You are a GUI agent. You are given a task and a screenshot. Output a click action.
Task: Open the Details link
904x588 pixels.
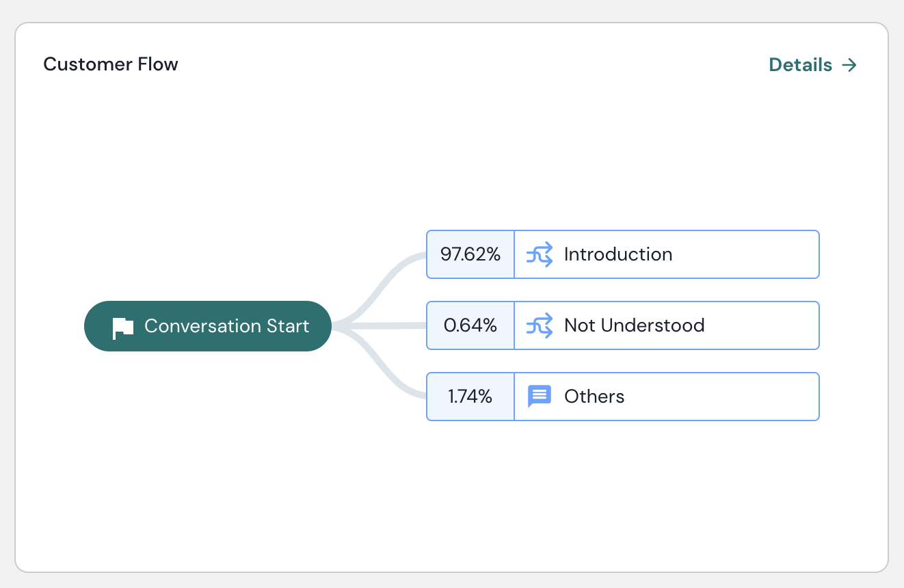pos(801,65)
